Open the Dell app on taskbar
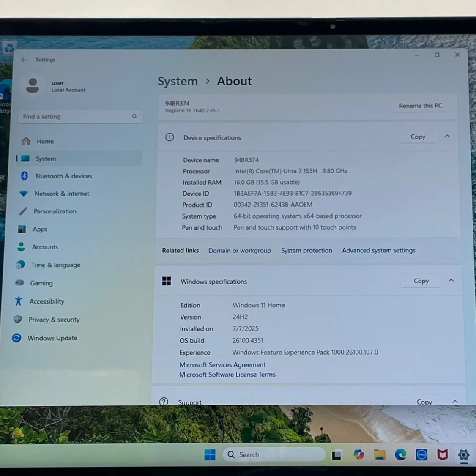The width and height of the screenshot is (476, 476). [x=421, y=454]
